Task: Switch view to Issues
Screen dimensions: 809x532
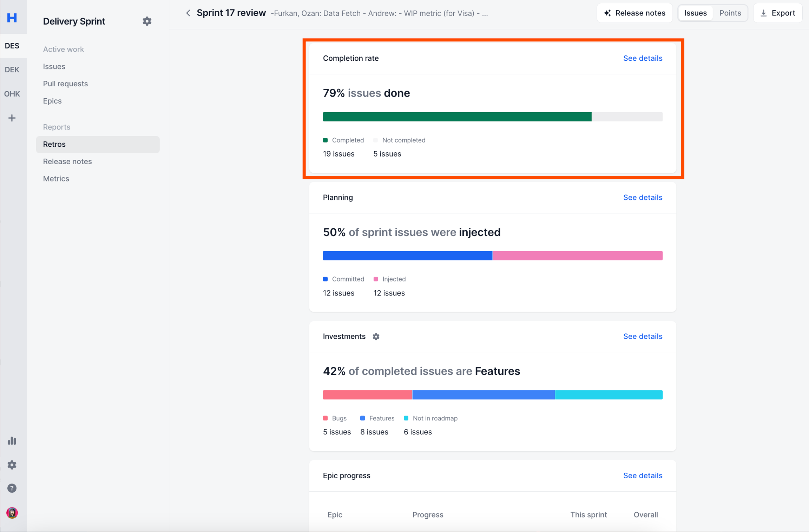Action: [x=695, y=13]
